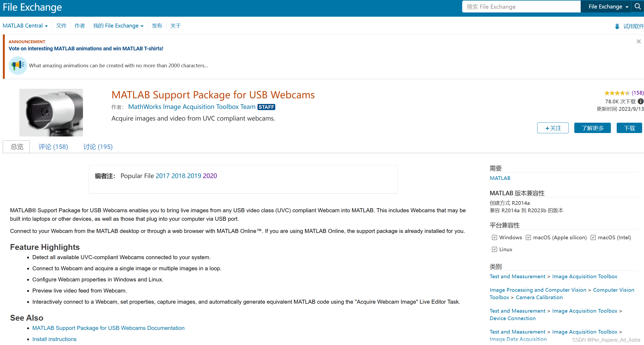644x345 pixels.
Task: Click the search magnifier icon
Action: tap(638, 6)
